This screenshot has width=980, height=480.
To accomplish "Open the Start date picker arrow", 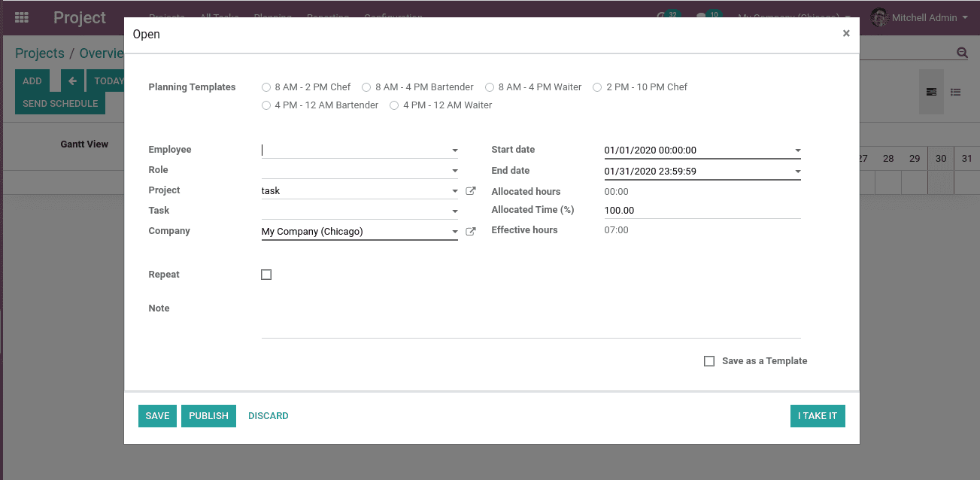I will point(797,150).
